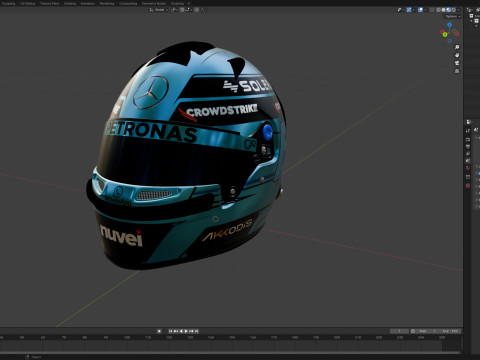Click the timeline horizontal scrollbar
480x360 pixels.
[x=230, y=352]
